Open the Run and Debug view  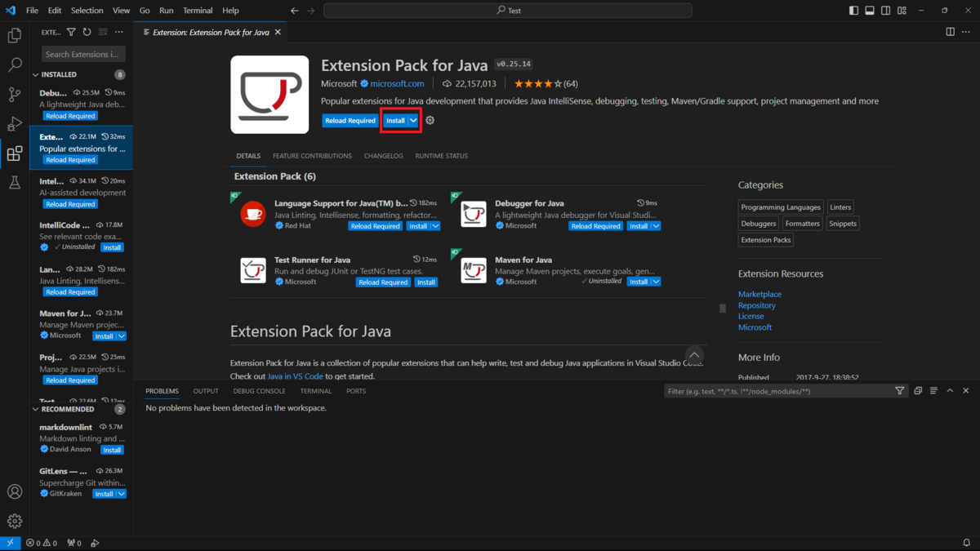click(14, 124)
